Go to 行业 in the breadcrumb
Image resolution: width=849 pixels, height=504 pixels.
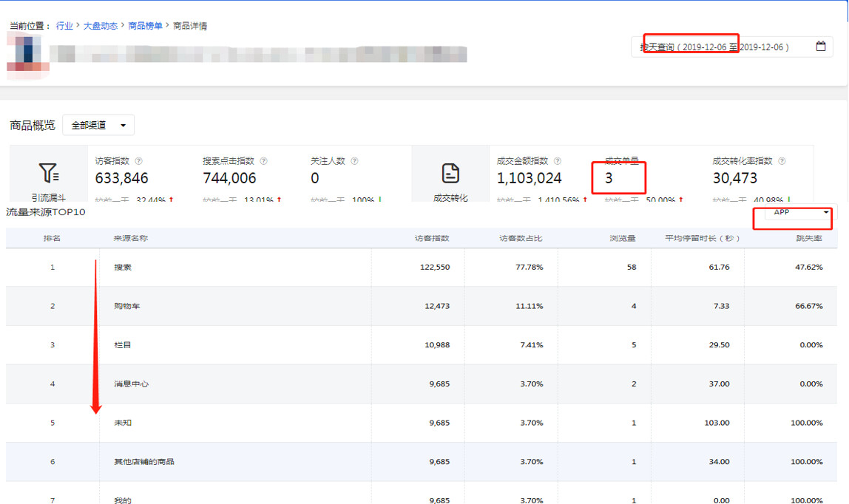pyautogui.click(x=64, y=26)
